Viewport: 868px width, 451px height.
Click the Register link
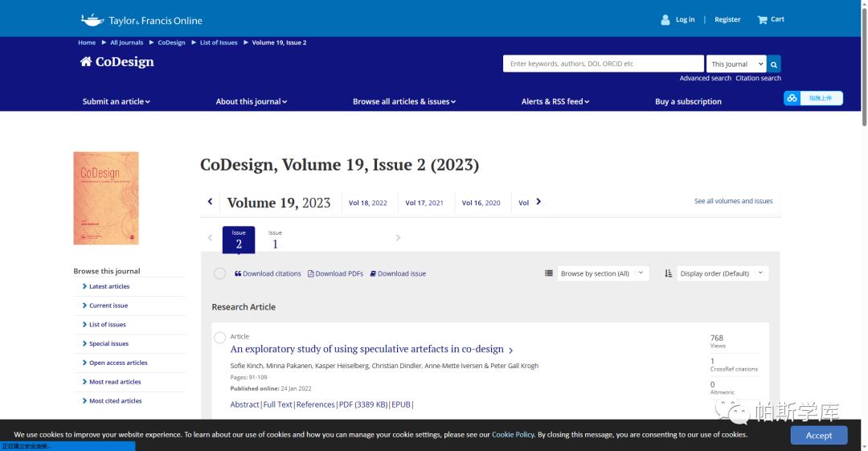727,19
